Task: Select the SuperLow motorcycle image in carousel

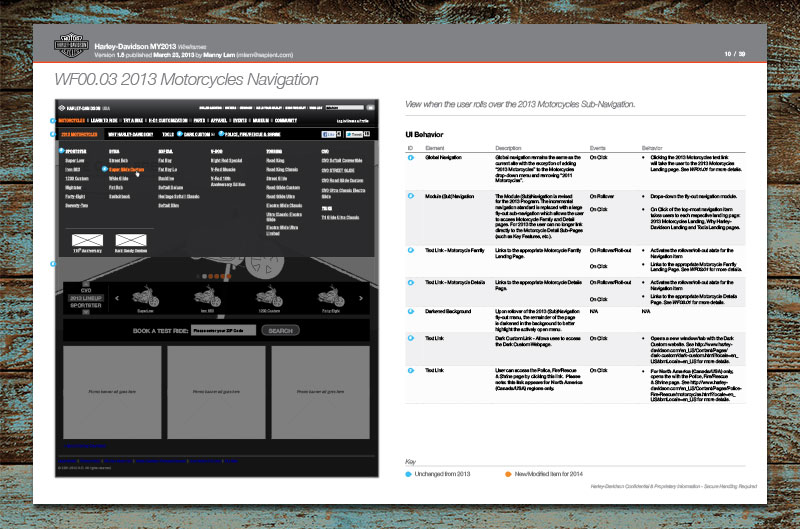Action: pyautogui.click(x=145, y=296)
